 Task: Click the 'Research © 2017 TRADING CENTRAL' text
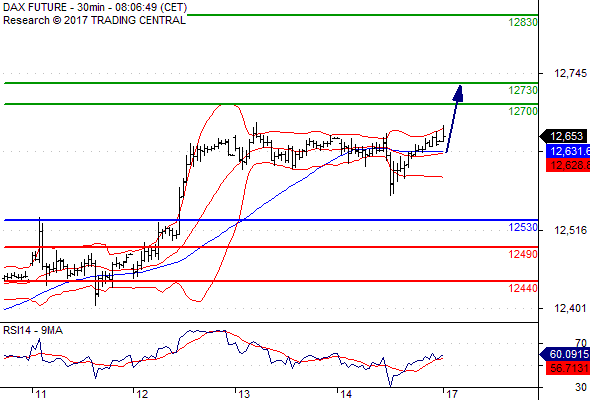[x=94, y=20]
